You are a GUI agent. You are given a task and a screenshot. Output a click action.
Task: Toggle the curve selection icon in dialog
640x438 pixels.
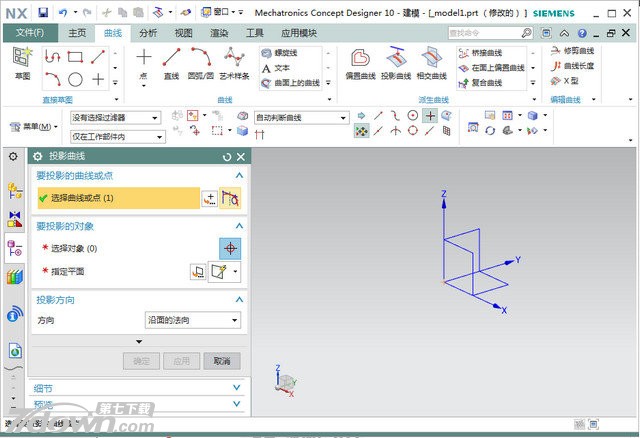pos(230,198)
